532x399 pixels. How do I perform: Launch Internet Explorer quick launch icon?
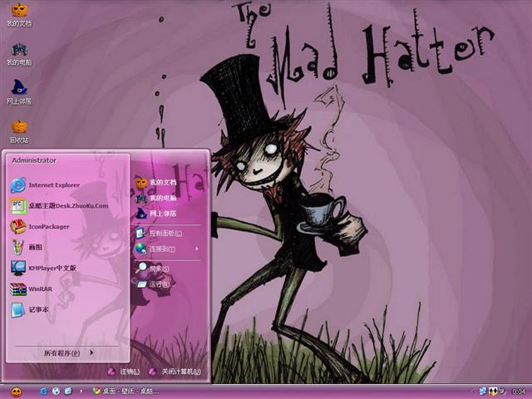(x=43, y=392)
